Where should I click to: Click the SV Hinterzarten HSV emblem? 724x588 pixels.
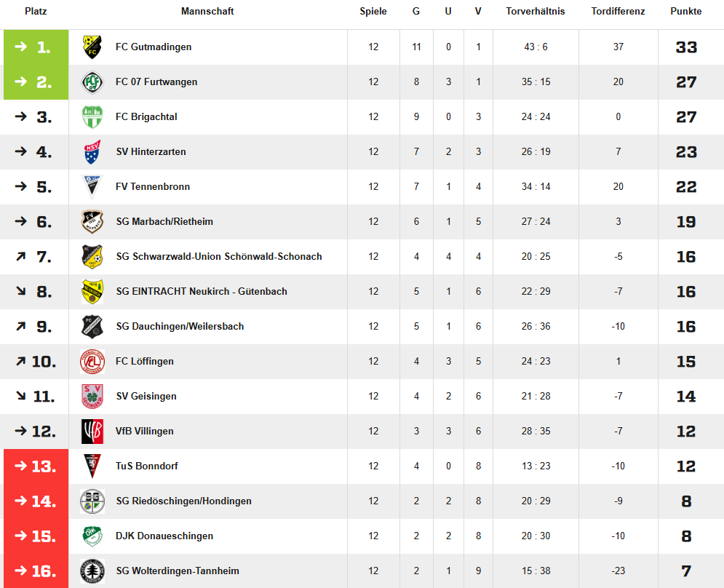tap(92, 152)
